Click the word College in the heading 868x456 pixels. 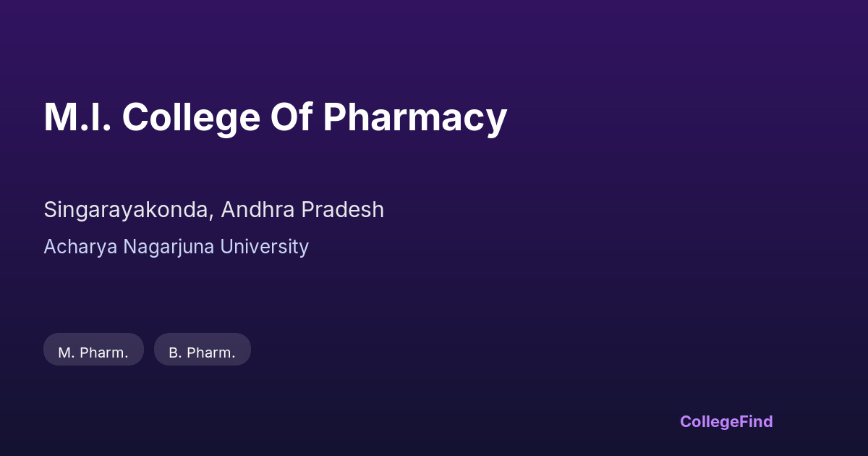click(x=190, y=117)
